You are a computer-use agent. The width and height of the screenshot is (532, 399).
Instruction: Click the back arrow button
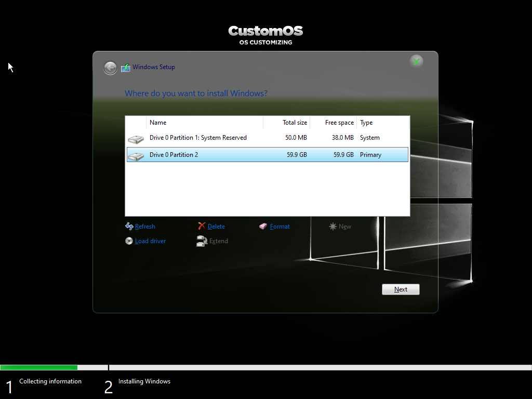pyautogui.click(x=110, y=68)
